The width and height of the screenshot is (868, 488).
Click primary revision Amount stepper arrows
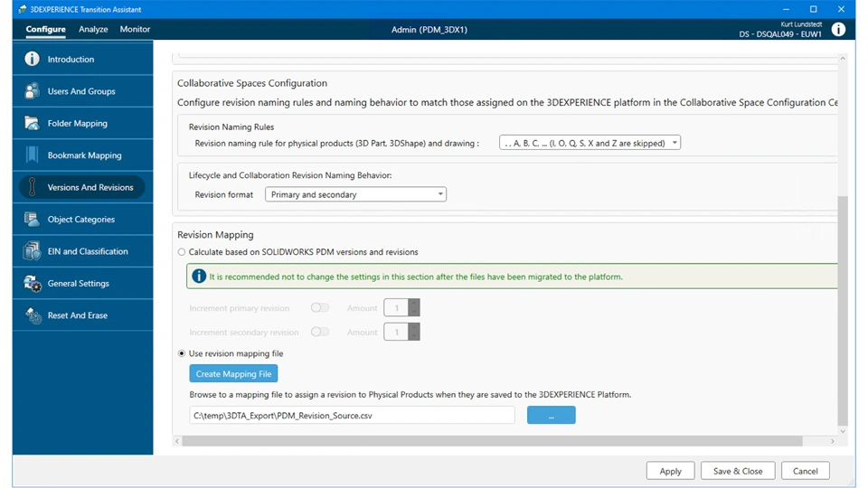coord(414,307)
